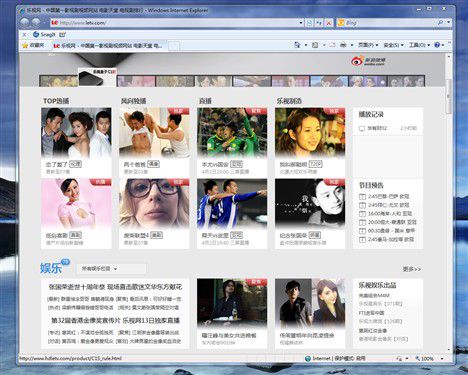Open the 2:45巴黎-巴萨 欧冠 schedule link
This screenshot has height=375, width=468.
(x=388, y=197)
